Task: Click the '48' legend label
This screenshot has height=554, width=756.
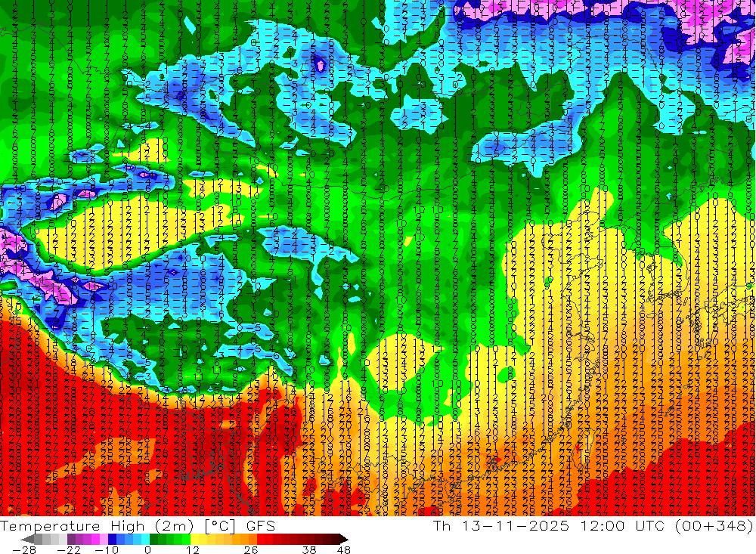Action: (344, 549)
